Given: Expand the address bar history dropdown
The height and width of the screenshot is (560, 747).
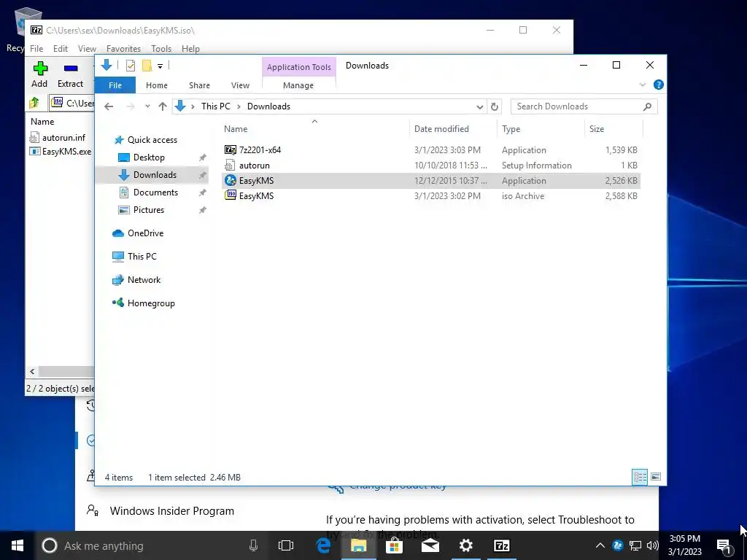Looking at the screenshot, I should (480, 106).
